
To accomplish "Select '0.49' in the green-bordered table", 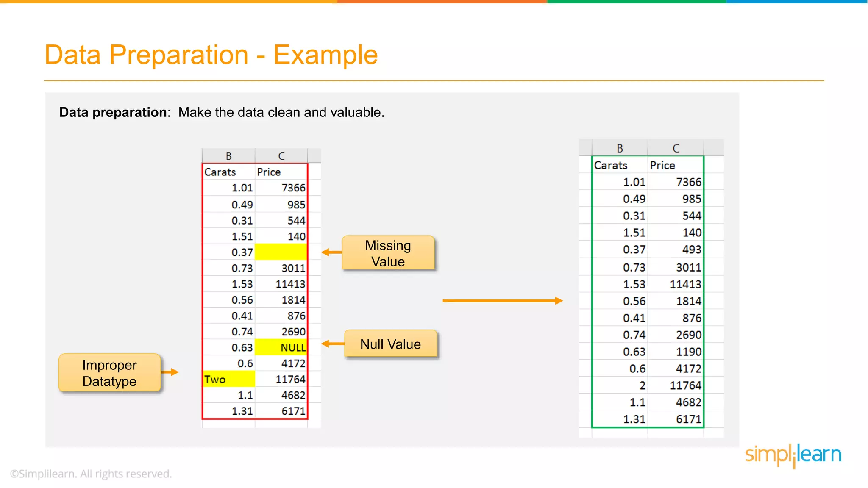I will click(x=620, y=199).
